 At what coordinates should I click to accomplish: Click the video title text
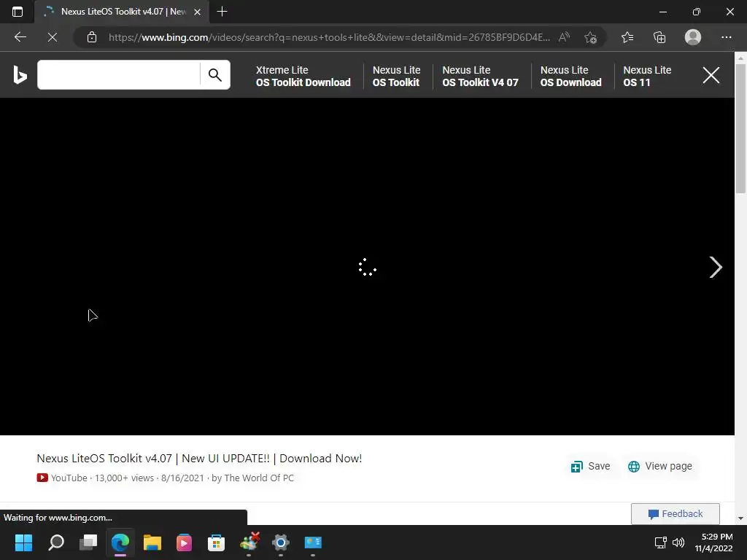199,459
